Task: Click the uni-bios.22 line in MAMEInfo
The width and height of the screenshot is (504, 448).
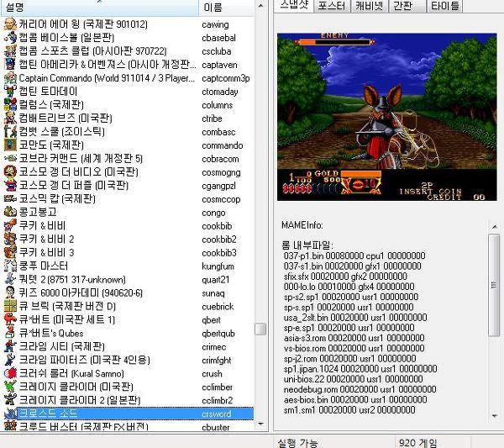Action: (x=354, y=379)
